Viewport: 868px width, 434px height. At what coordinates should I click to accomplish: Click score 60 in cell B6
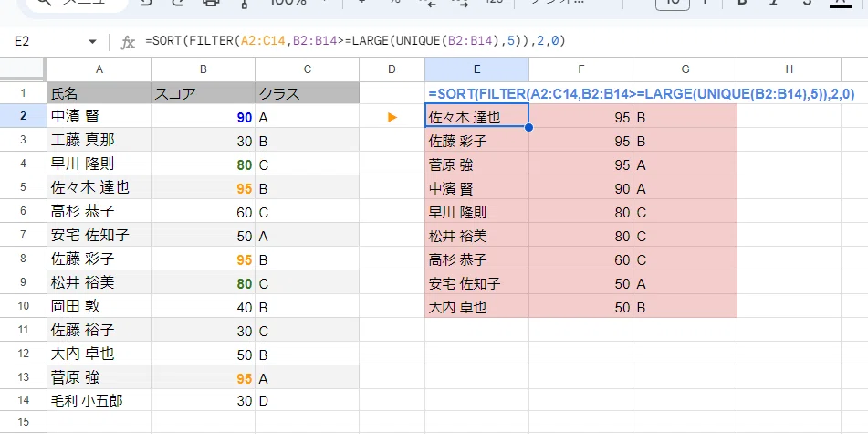click(204, 212)
